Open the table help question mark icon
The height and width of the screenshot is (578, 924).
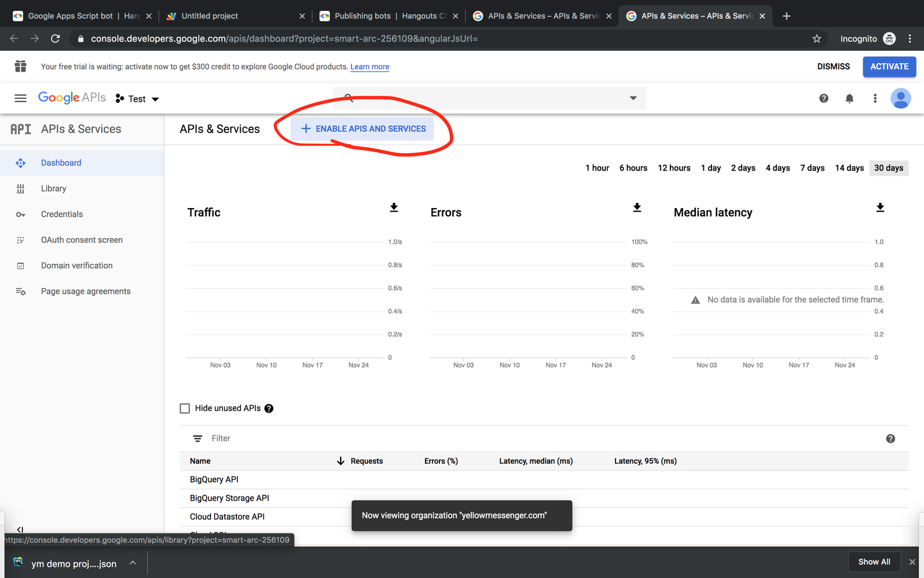click(x=891, y=439)
